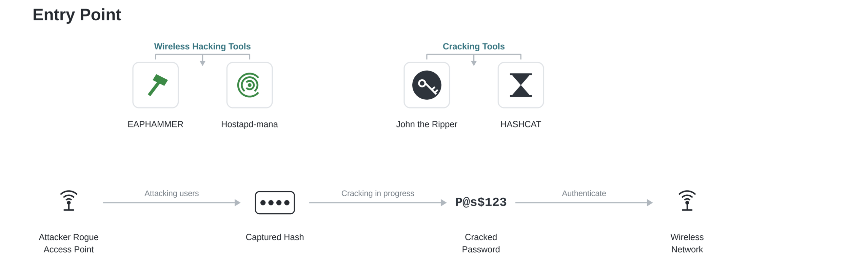
Task: Click the Hostapd-mana label text
Action: [249, 124]
